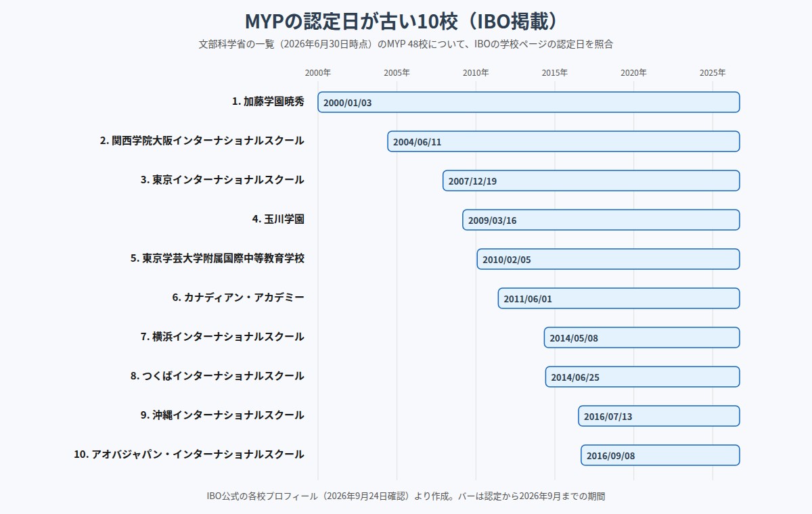The width and height of the screenshot is (812, 514).
Task: Select the label 10. アオバジャパン・インターナショナルスクール
Action: pos(189,454)
